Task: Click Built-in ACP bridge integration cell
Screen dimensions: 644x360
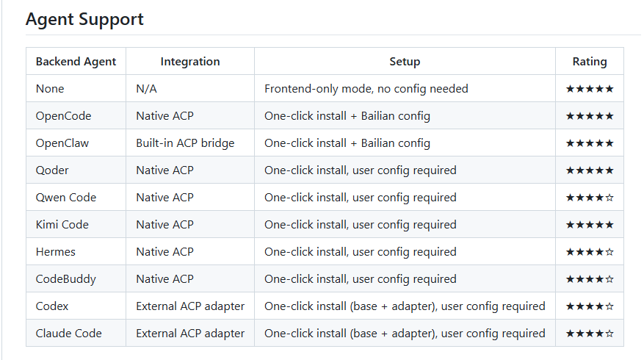Action: (185, 143)
